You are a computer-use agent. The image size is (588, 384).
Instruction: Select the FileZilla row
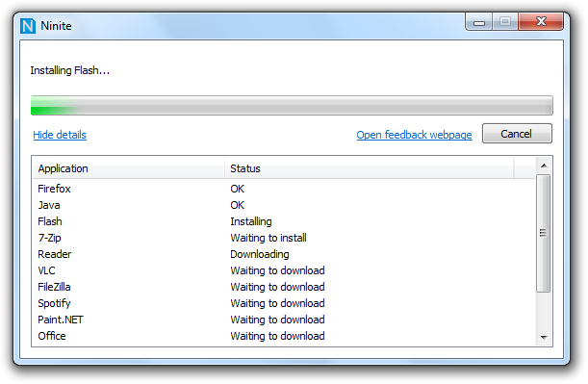[x=284, y=287]
